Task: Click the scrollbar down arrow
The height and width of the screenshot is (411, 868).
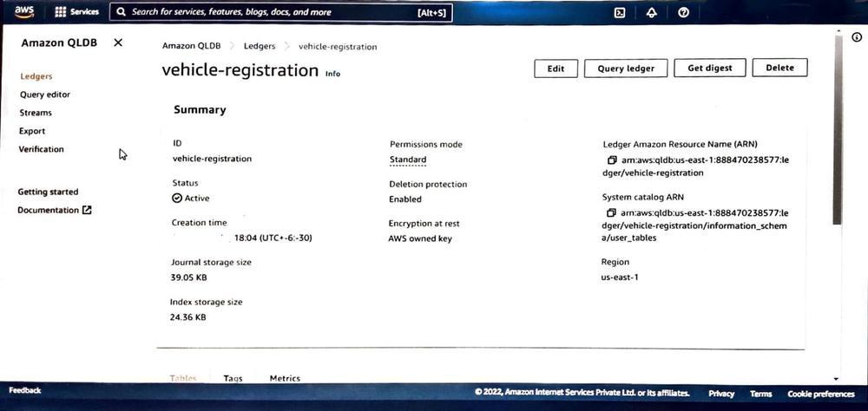Action: point(835,379)
